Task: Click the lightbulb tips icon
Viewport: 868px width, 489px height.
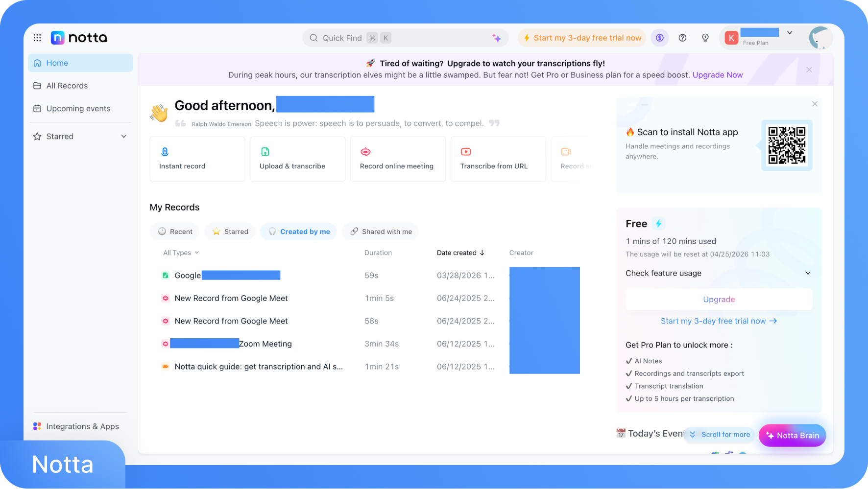Action: coord(705,38)
